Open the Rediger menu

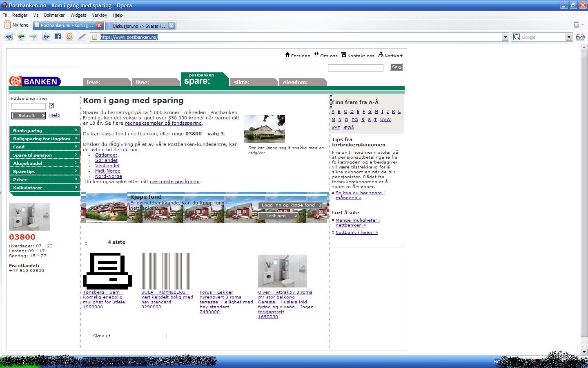point(20,15)
